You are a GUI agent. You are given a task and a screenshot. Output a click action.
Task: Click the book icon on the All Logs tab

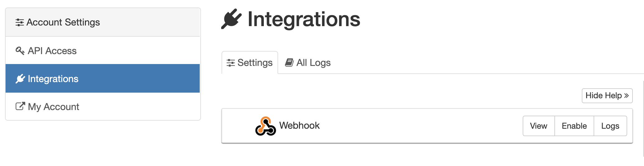coord(289,62)
